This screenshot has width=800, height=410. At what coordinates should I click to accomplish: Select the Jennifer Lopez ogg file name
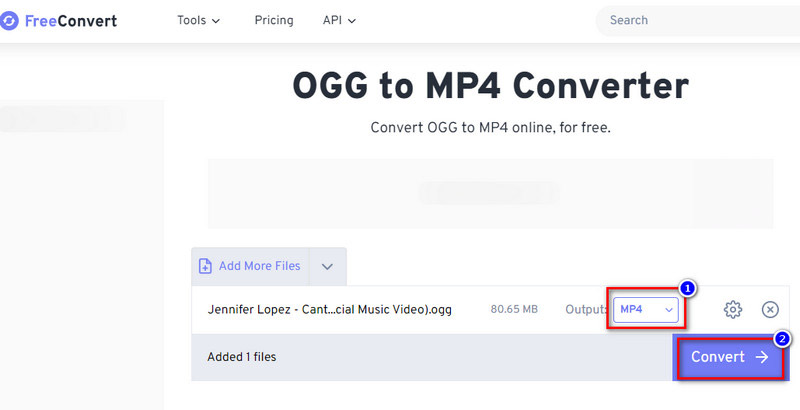point(329,310)
